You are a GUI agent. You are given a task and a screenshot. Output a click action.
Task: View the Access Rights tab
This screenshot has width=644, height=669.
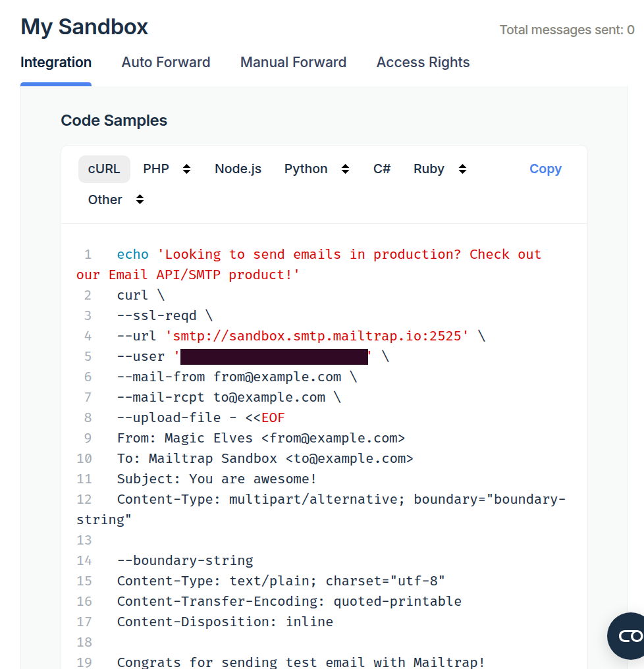pyautogui.click(x=423, y=62)
